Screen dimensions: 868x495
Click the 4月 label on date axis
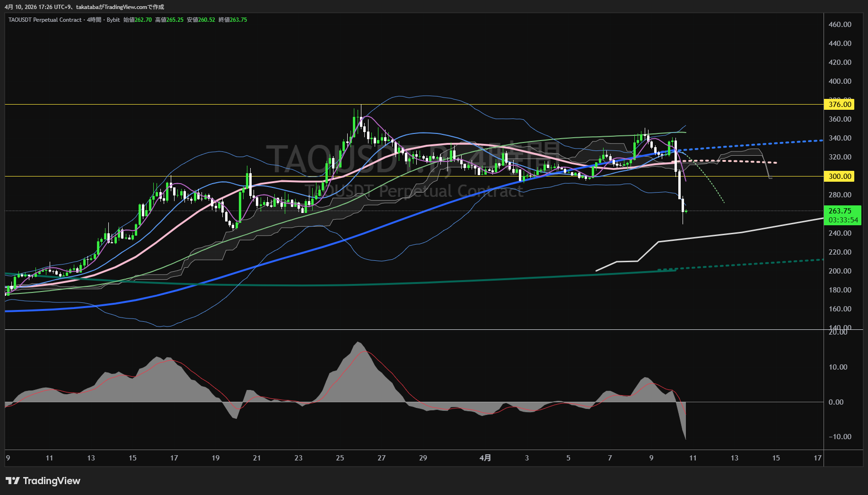485,458
